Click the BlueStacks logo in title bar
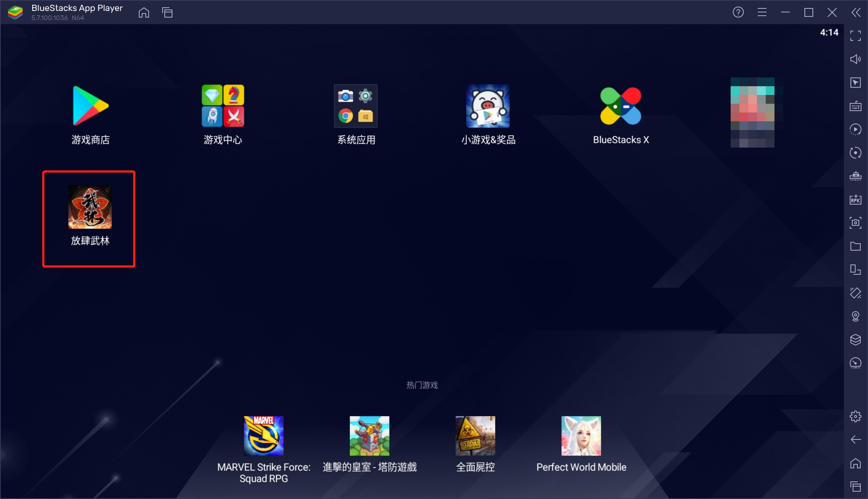The width and height of the screenshot is (868, 499). [15, 12]
